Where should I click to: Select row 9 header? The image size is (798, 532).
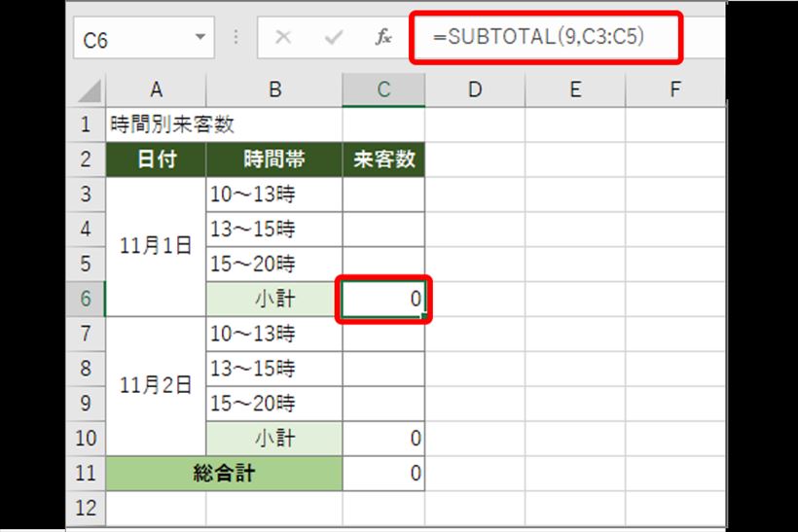(x=86, y=404)
